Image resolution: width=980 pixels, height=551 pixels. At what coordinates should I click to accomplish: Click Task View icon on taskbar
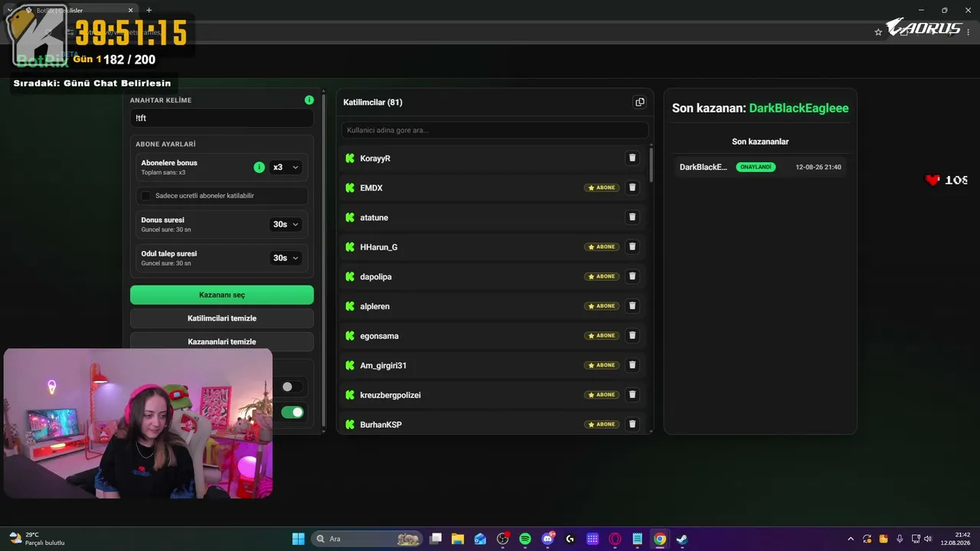pos(436,539)
